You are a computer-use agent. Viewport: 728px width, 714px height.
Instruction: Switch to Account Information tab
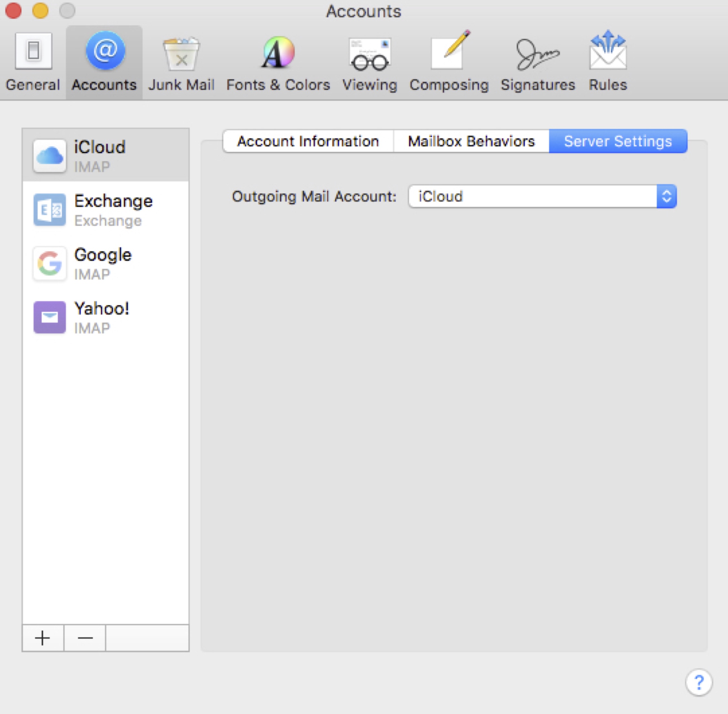click(x=308, y=141)
